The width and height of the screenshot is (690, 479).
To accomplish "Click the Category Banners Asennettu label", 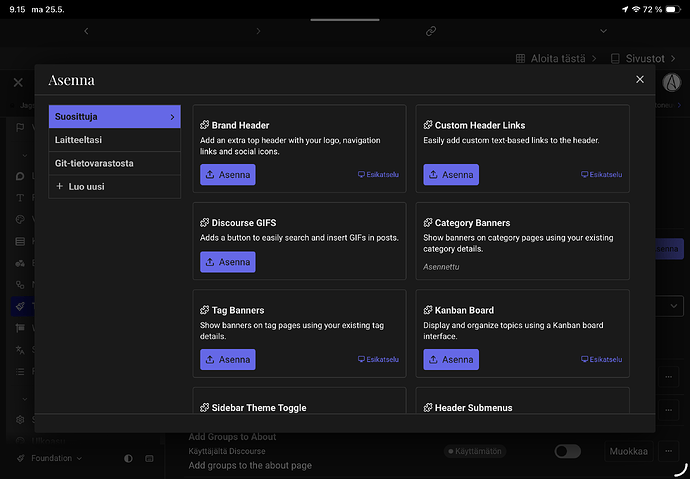I will (441, 267).
